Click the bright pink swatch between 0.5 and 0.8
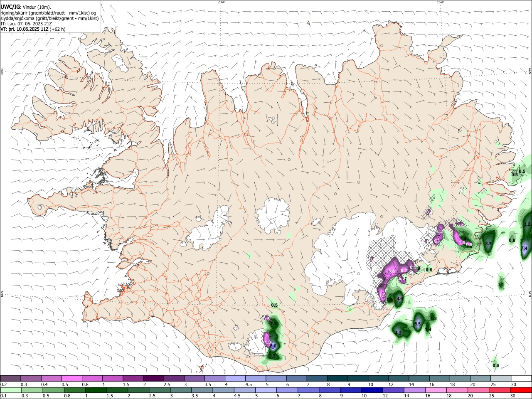This screenshot has width=532, height=399. (71, 378)
